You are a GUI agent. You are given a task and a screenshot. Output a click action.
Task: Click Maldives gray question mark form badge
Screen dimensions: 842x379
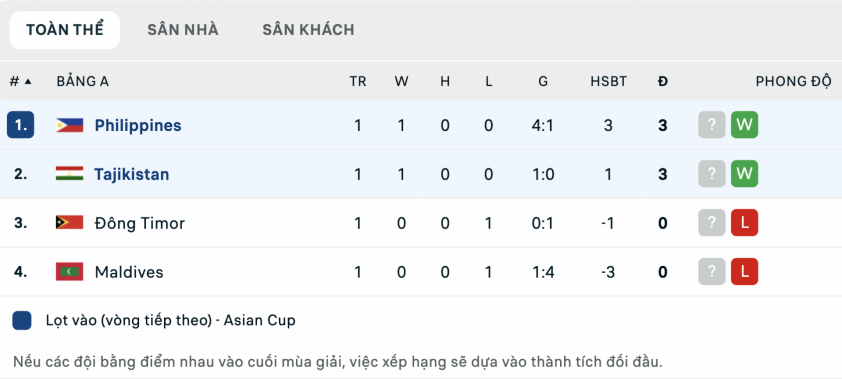click(x=712, y=272)
